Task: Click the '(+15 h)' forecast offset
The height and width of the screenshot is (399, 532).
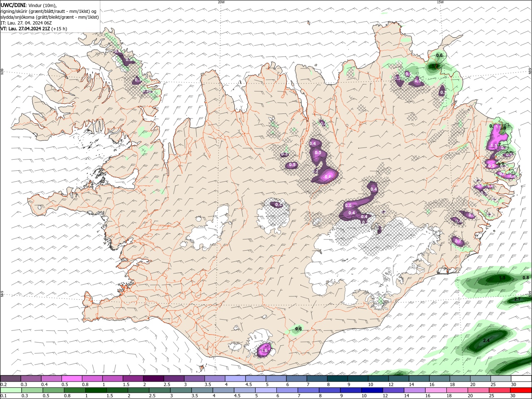Action: point(59,29)
